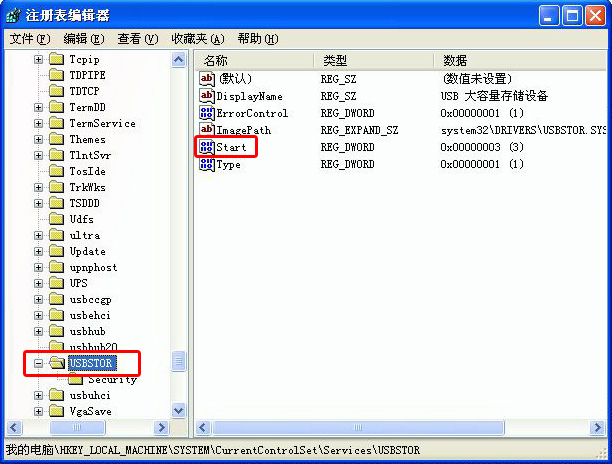Expand the VgaSave key node
The width and height of the screenshot is (612, 464).
39,411
